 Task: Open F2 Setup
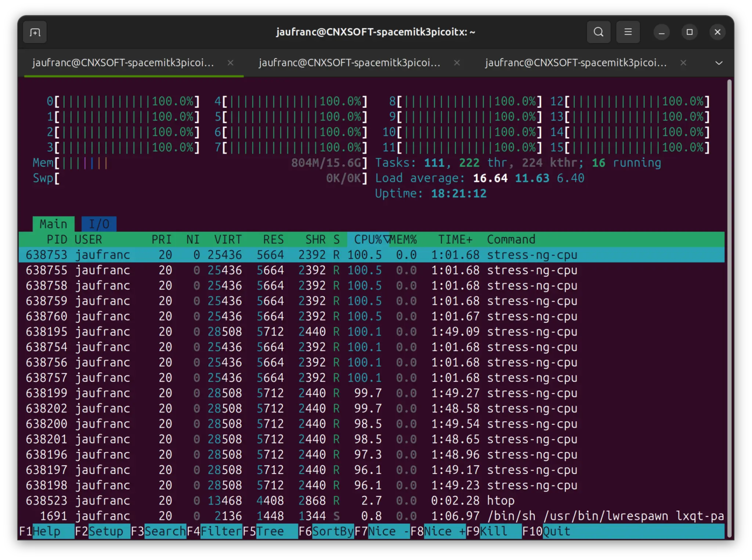(102, 531)
